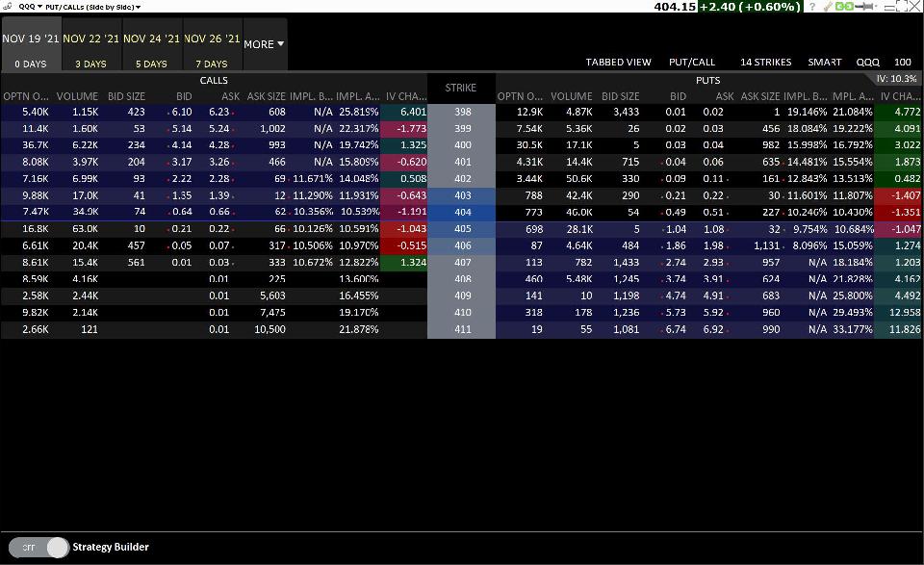The image size is (924, 565).
Task: Select the NOV 22 '21 expiration tab
Action: click(x=91, y=44)
